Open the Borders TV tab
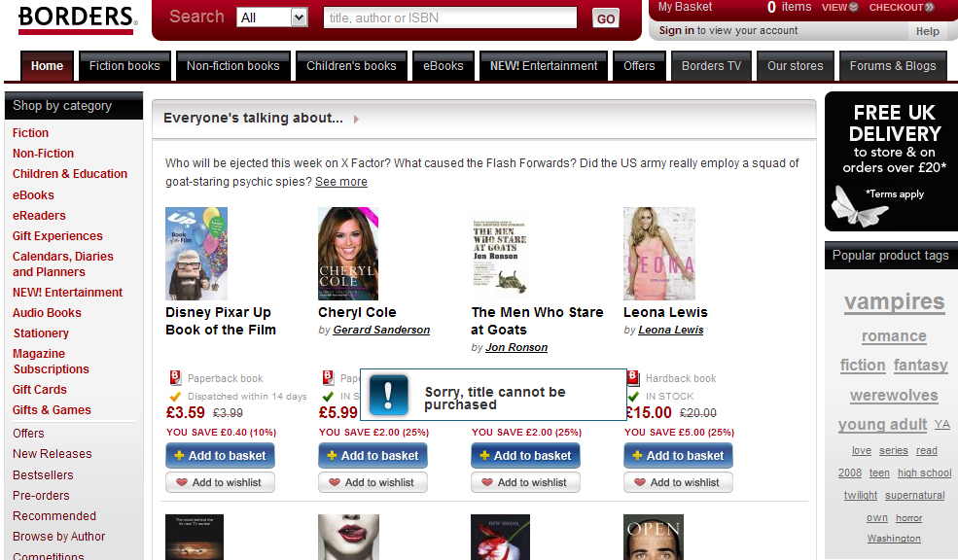This screenshot has height=560, width=958. pos(711,66)
